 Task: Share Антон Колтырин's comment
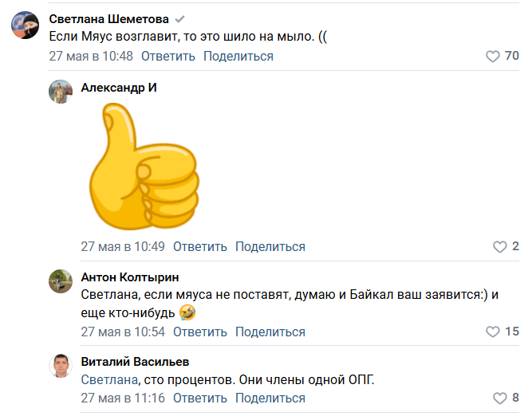pos(270,332)
